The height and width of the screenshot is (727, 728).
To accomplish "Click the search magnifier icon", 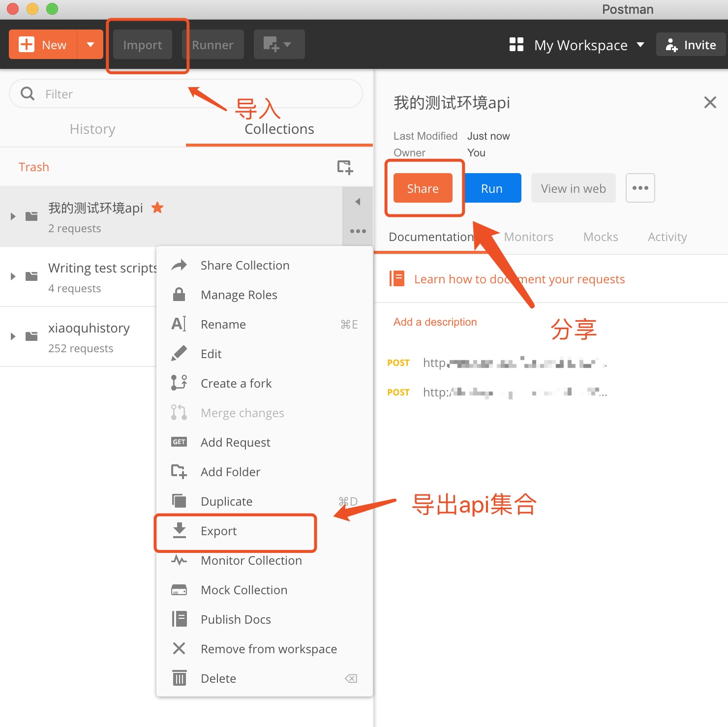I will (28, 93).
